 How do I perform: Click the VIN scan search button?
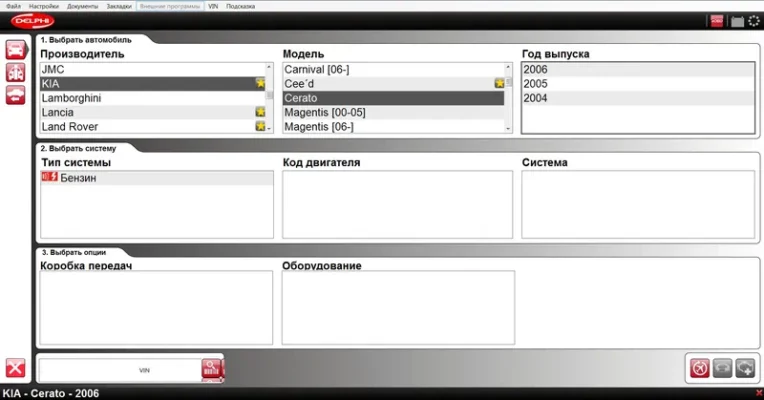[x=211, y=369]
